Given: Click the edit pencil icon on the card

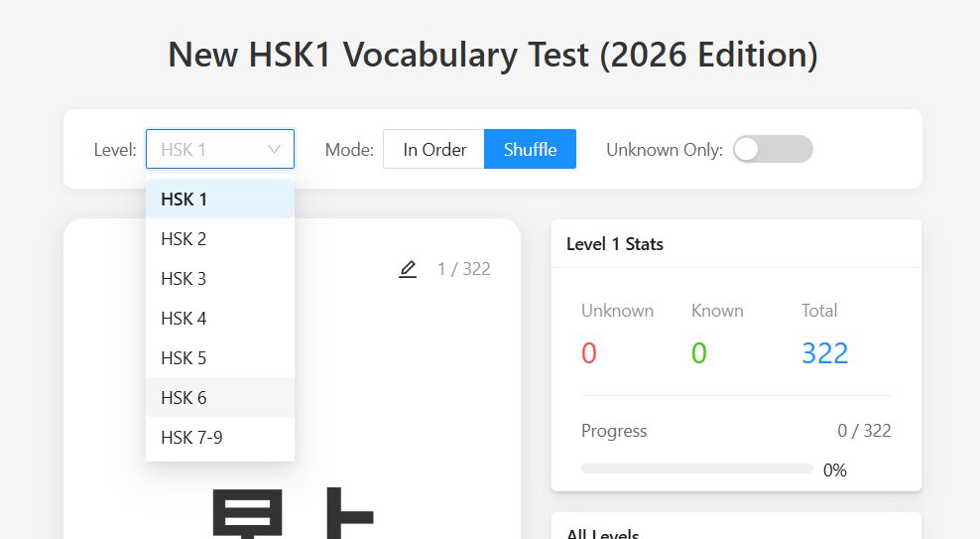Looking at the screenshot, I should coord(408,269).
